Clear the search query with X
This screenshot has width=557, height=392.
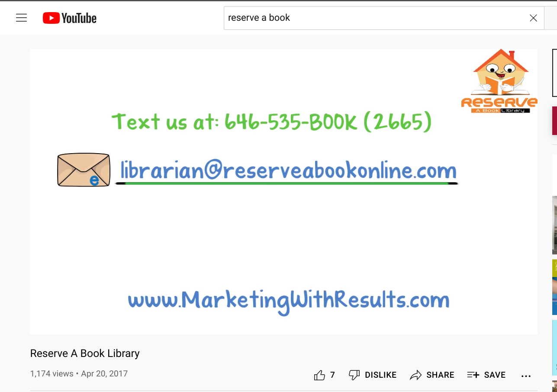[533, 18]
